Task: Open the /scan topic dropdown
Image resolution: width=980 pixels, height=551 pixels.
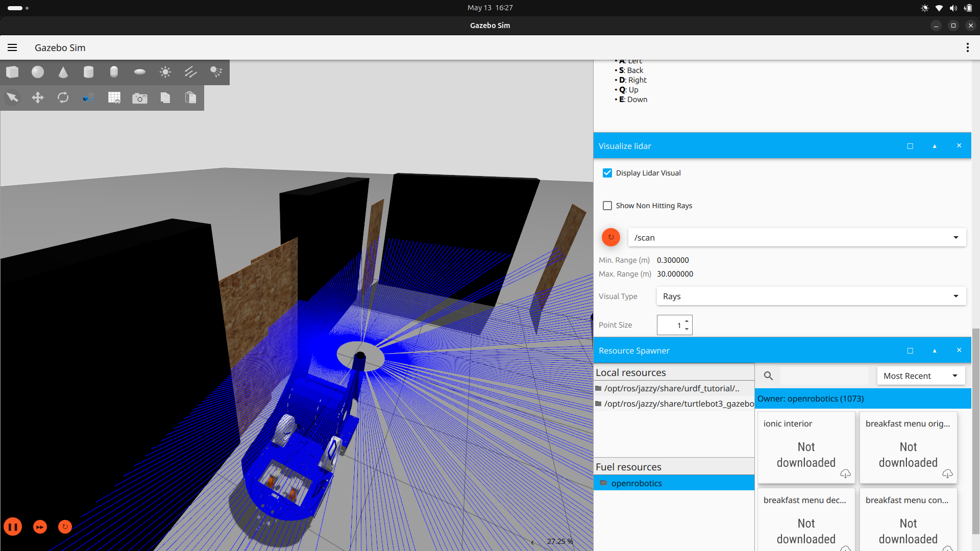Action: click(796, 238)
